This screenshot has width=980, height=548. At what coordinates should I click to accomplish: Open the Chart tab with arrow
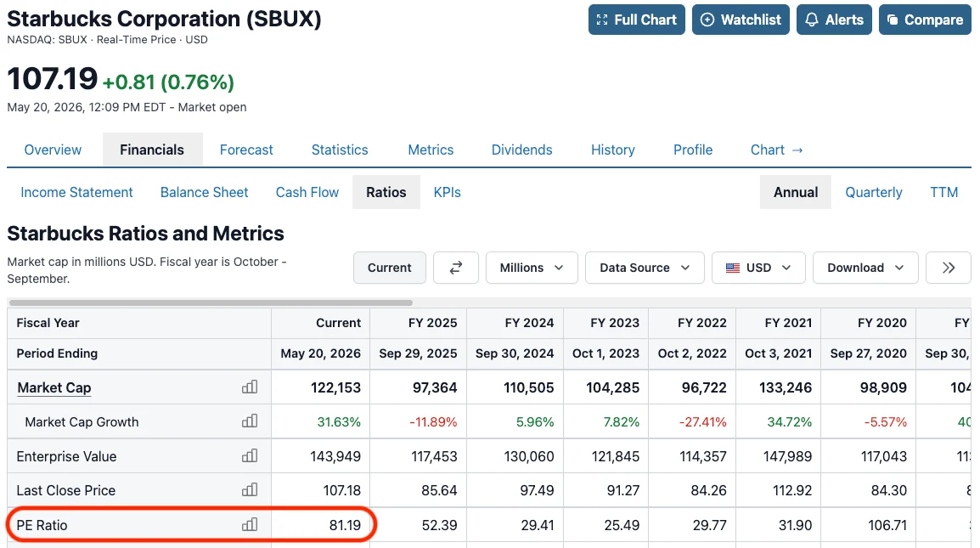point(776,150)
